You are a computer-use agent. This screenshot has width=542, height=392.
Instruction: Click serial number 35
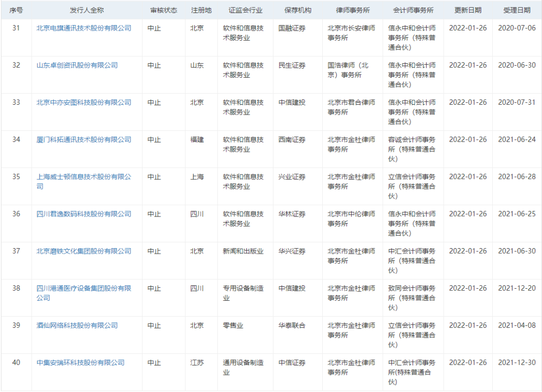coord(16,177)
